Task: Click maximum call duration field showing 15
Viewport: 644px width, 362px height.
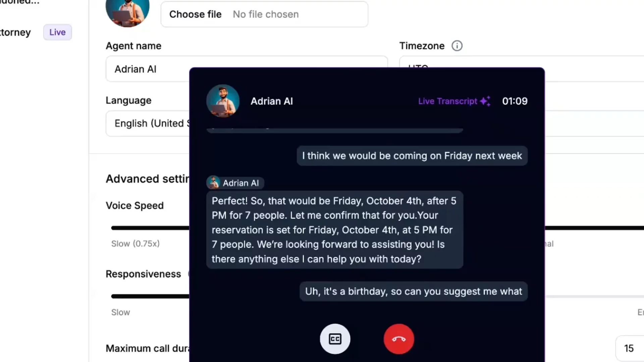Action: pos(630,348)
